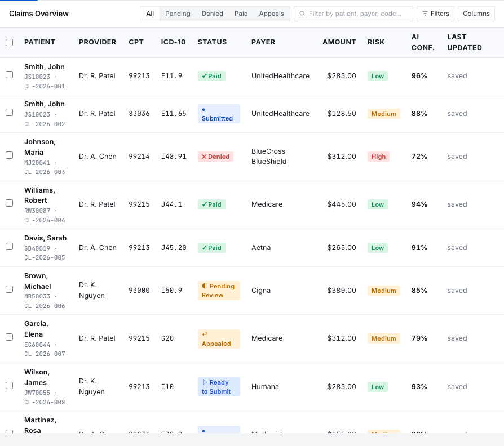
Task: Open the Filters button
Action: (x=435, y=14)
